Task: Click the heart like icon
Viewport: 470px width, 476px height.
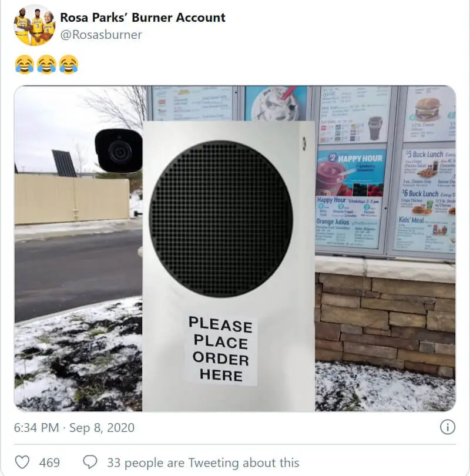Action: coord(22,462)
